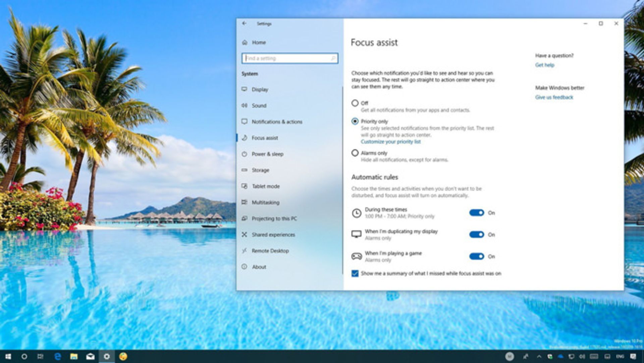The image size is (644, 363).
Task: Click the clock icon for During these times
Action: 356,213
